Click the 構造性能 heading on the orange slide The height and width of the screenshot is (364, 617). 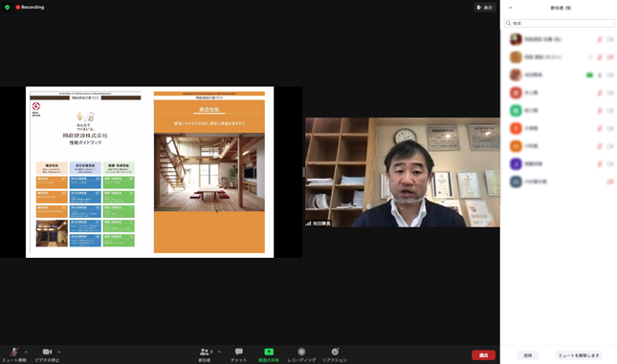[209, 110]
